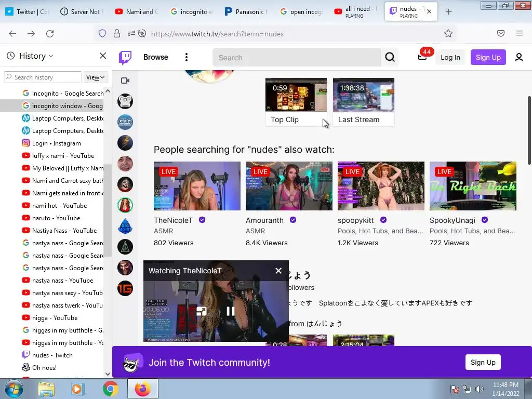Switch to the 'open incog' Google tab
This screenshot has width=532, height=399.
coord(301,12)
